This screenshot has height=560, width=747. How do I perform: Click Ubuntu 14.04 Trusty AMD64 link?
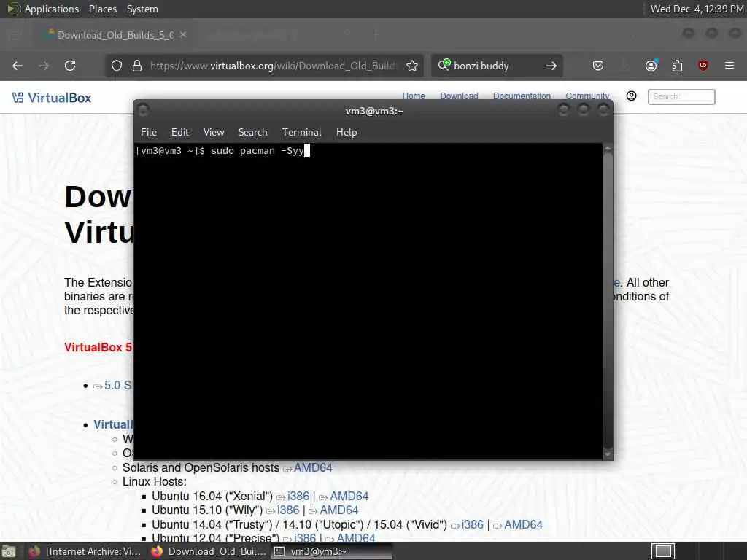524,524
